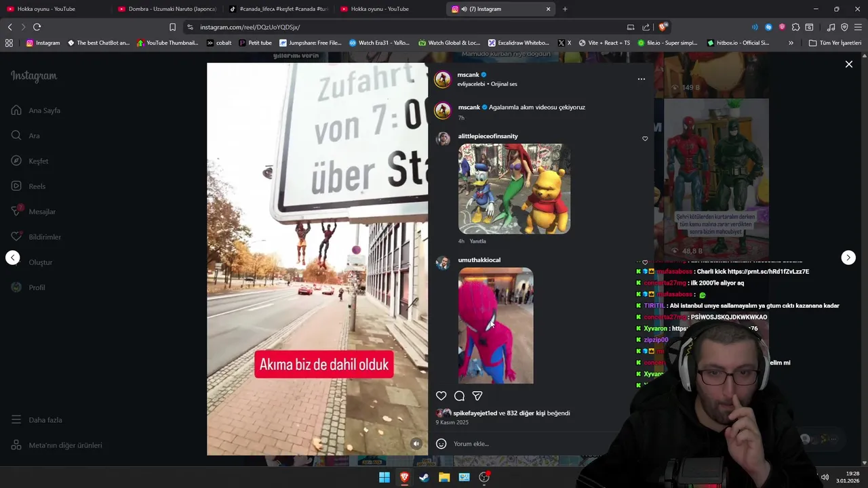Expand the hidden bookmarks chevron
Viewport: 868px width, 488px height.
[x=791, y=43]
